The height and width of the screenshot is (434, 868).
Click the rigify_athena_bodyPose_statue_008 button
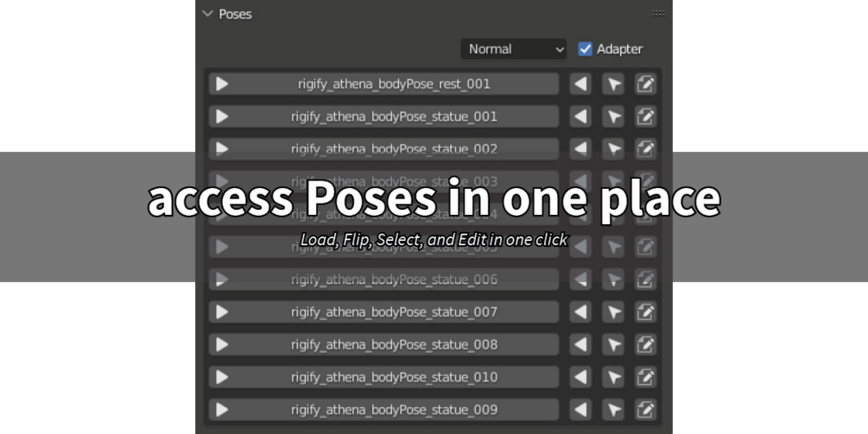394,344
